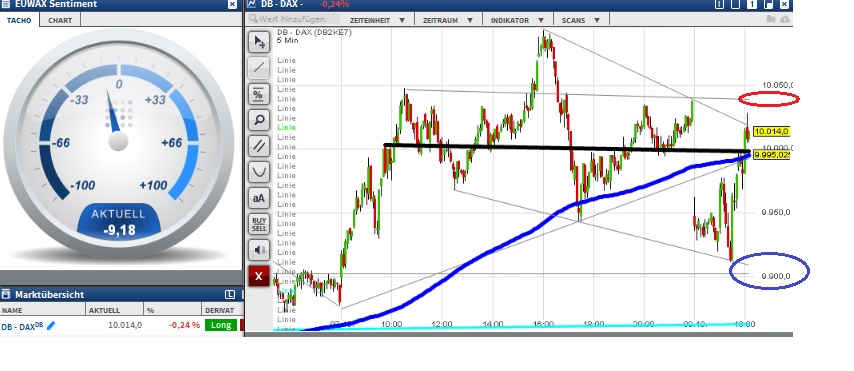Click the lock icon in Marktübersicht header
The image size is (854, 371).
(6, 295)
